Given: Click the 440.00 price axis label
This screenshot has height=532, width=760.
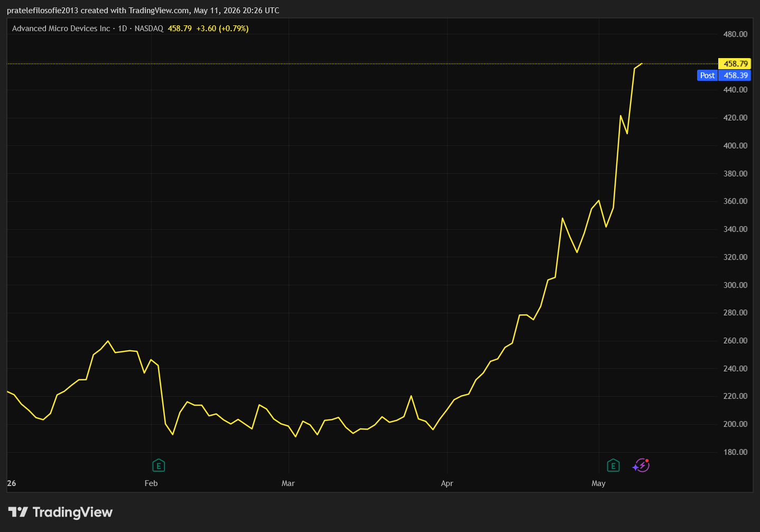Looking at the screenshot, I should click(x=735, y=90).
